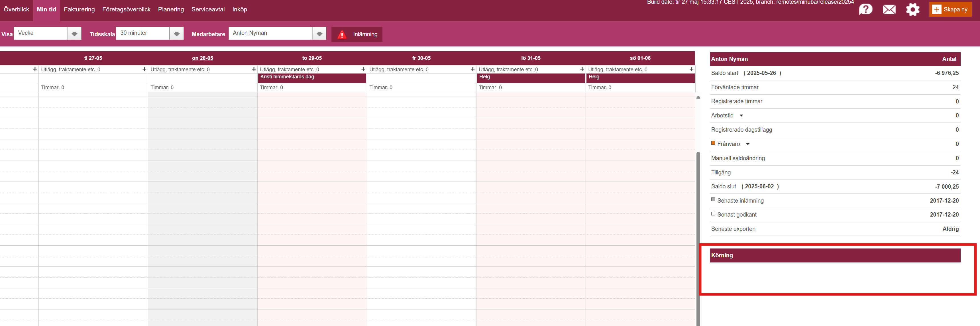This screenshot has height=326, width=980.
Task: Click the calendar vertical scrollbar thumb
Action: tap(698, 239)
